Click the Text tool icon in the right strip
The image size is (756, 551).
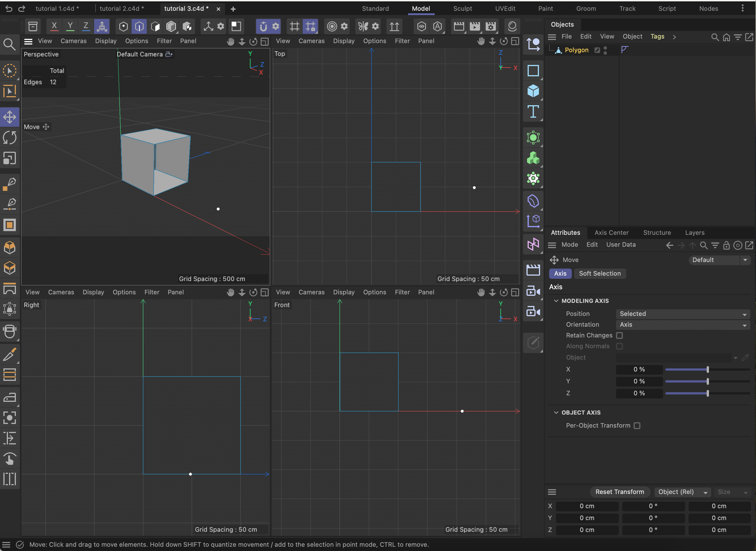tap(533, 112)
